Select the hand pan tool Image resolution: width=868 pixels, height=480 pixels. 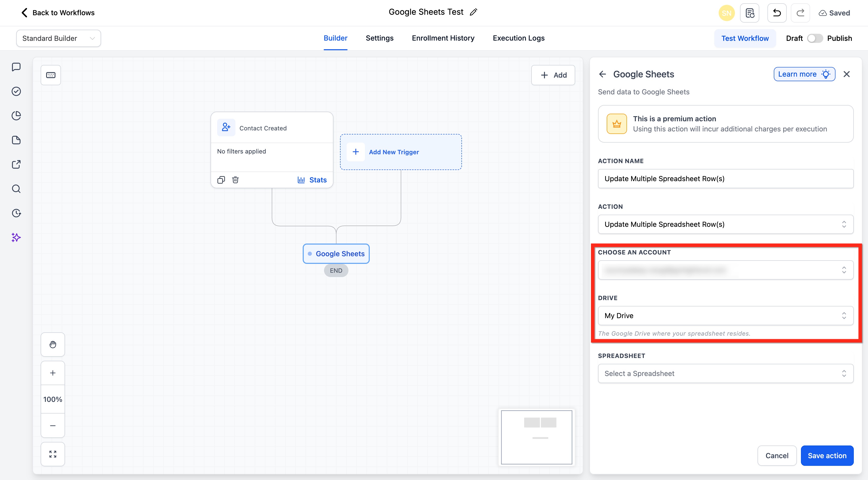[53, 344]
